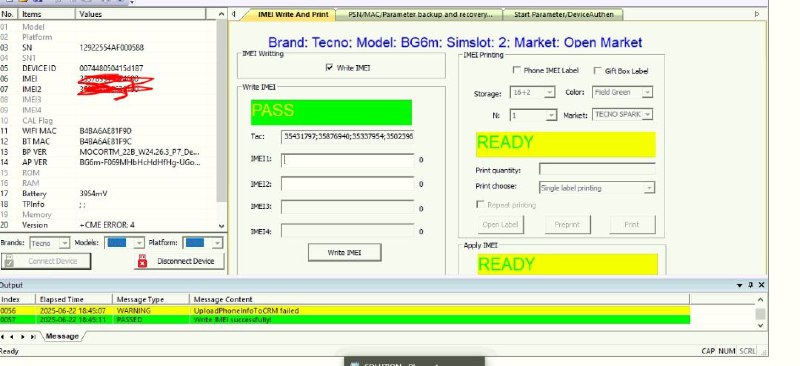Image resolution: width=800 pixels, height=366 pixels.
Task: Click the Output log scrollbar thumb
Action: pyautogui.click(x=760, y=313)
